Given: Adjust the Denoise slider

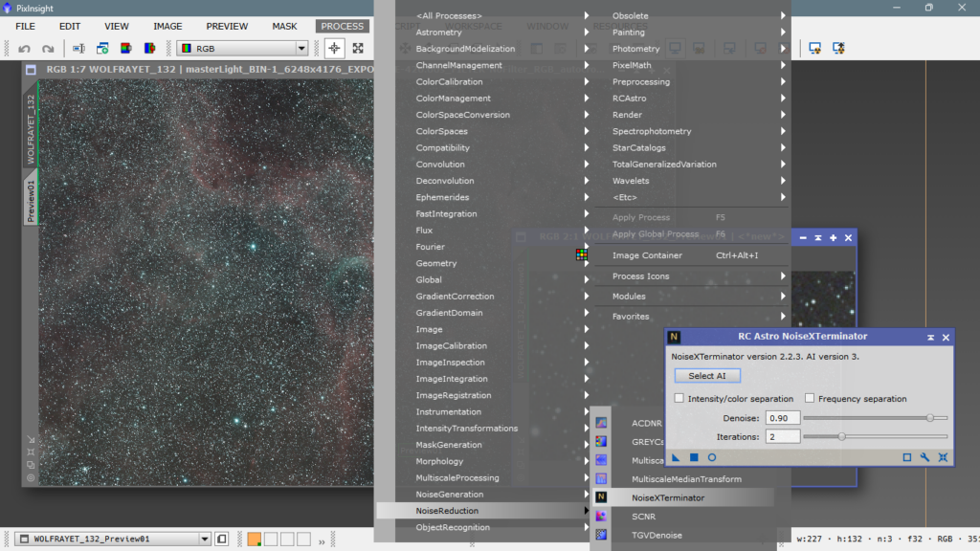Looking at the screenshot, I should [875, 418].
